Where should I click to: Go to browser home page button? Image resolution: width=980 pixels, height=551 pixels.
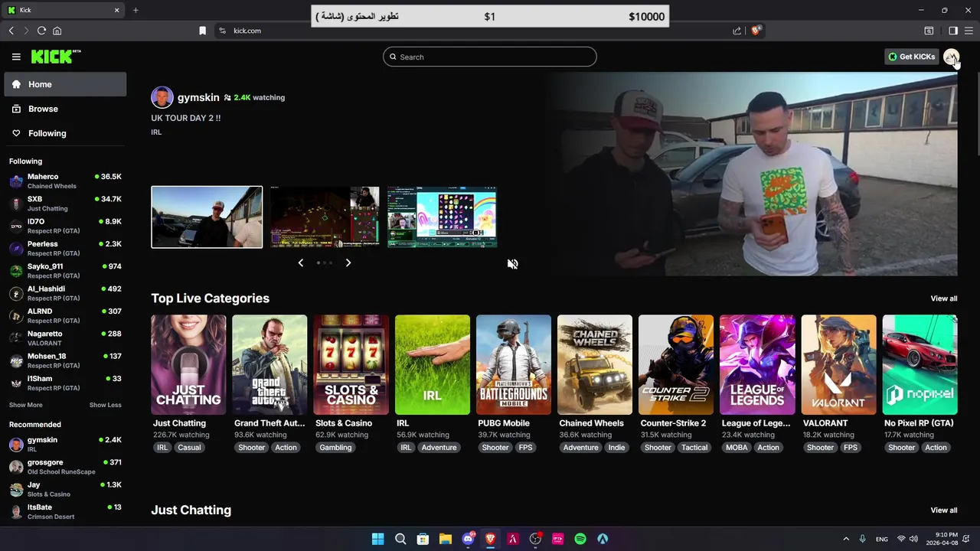(57, 31)
